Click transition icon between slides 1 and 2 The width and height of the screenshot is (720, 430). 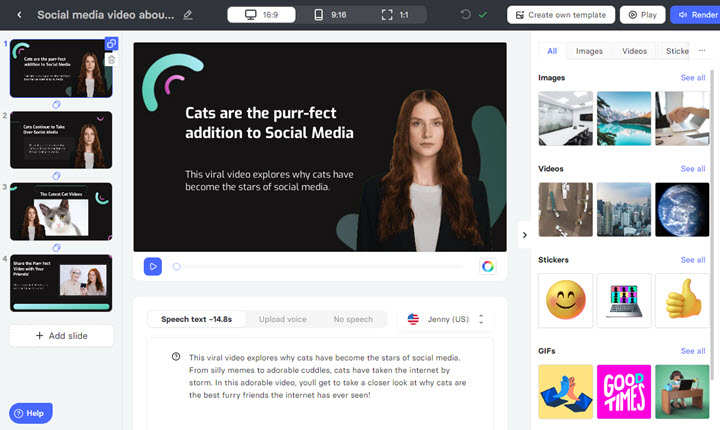point(56,104)
